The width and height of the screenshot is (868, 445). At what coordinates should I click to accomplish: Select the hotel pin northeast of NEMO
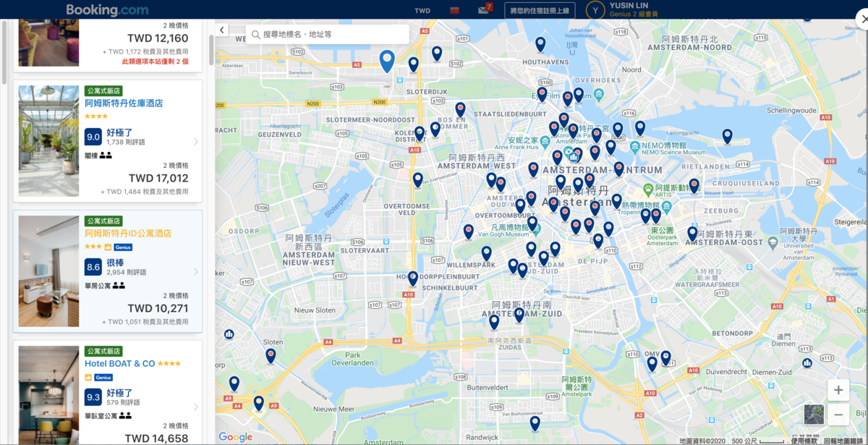pos(639,129)
